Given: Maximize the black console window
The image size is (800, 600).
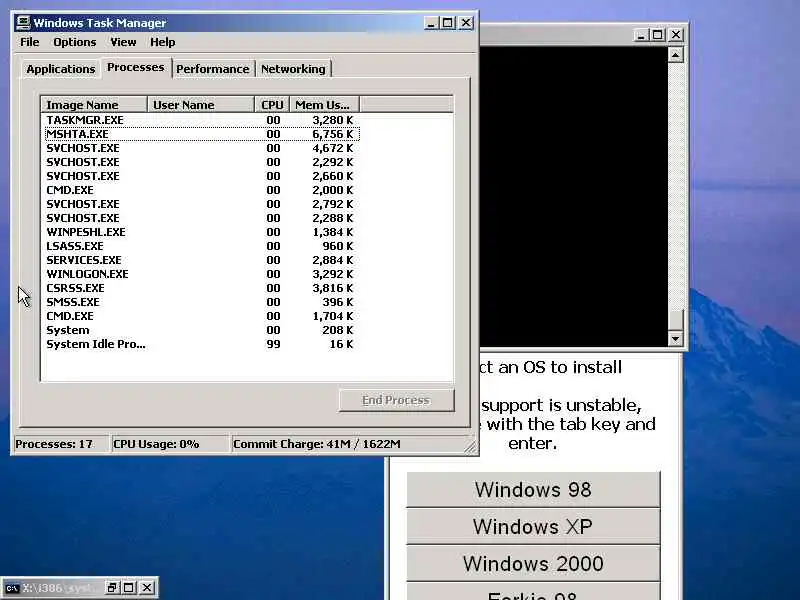Looking at the screenshot, I should 658,35.
